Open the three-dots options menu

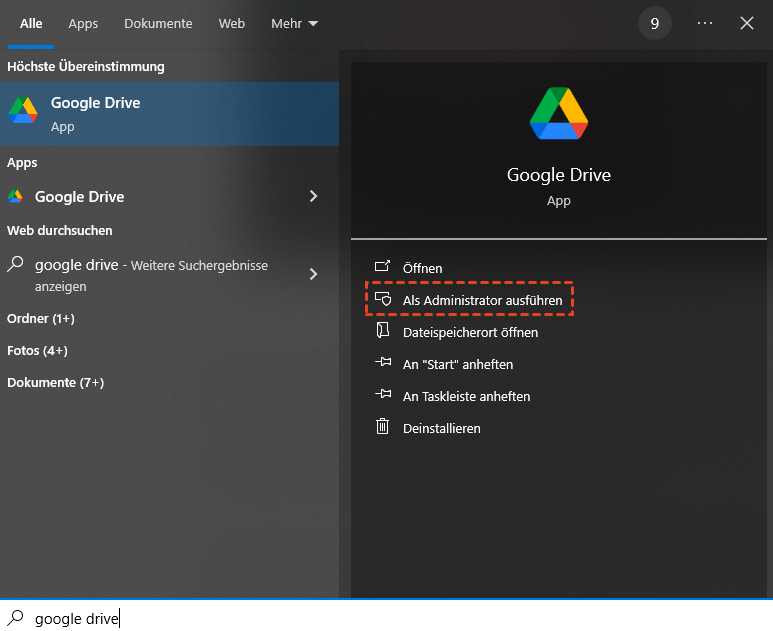pyautogui.click(x=705, y=23)
